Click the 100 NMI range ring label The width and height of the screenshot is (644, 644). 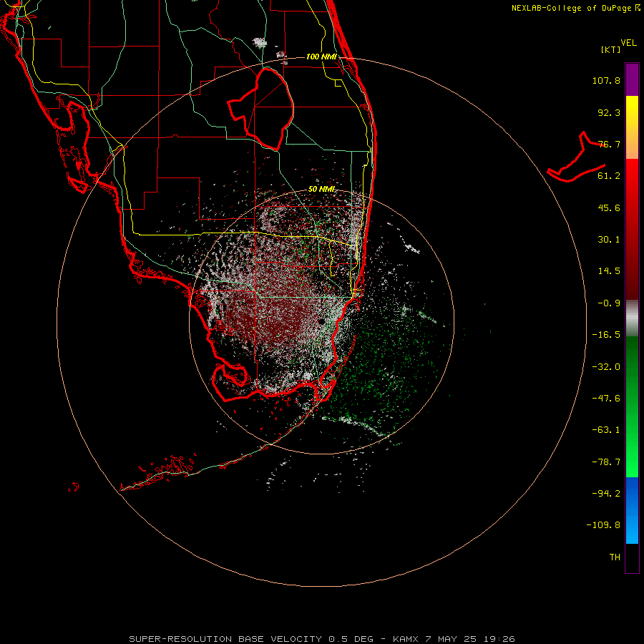click(321, 57)
